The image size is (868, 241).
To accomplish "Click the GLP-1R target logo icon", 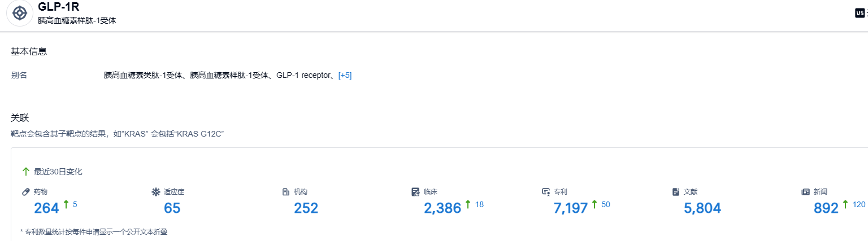I will [x=20, y=13].
